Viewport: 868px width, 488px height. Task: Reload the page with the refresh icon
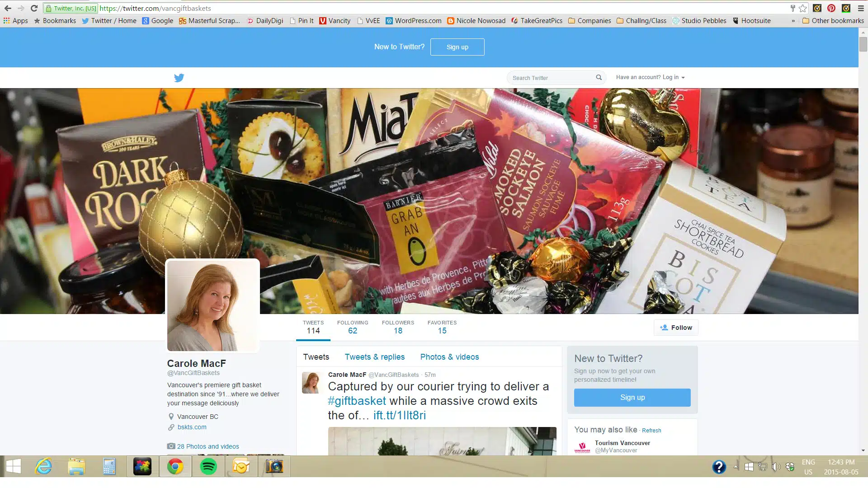click(x=34, y=8)
